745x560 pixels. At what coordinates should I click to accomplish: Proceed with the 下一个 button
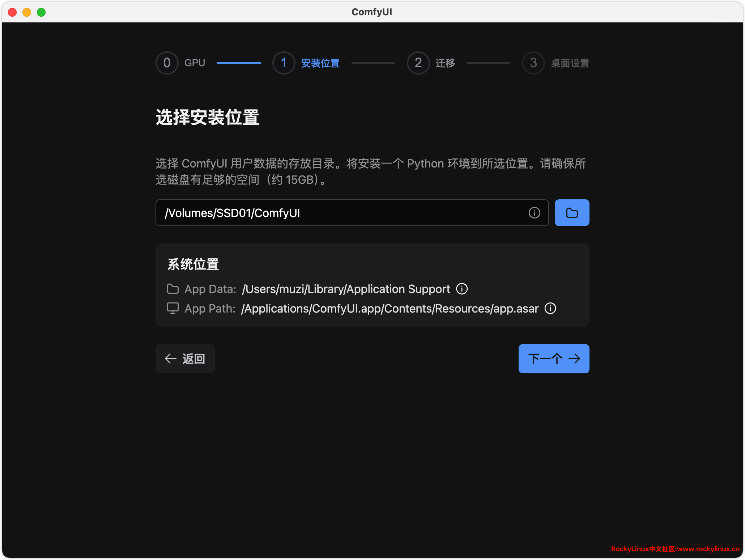pos(554,359)
